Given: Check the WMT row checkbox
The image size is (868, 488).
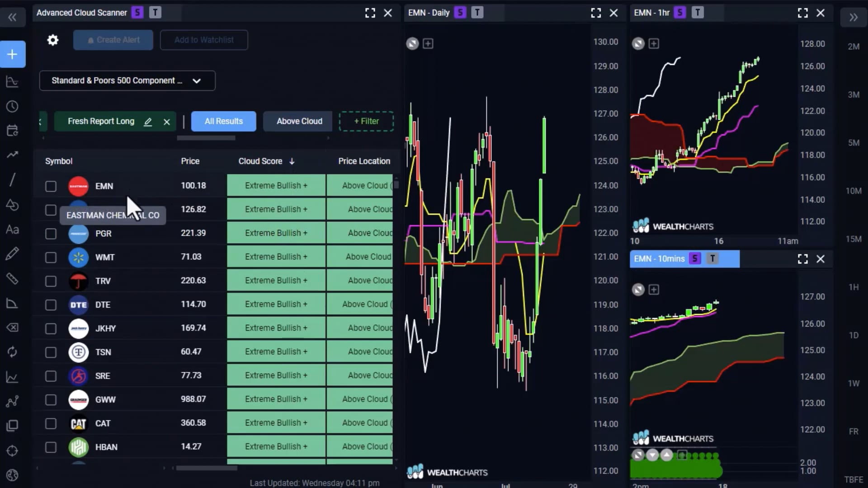Looking at the screenshot, I should [51, 258].
